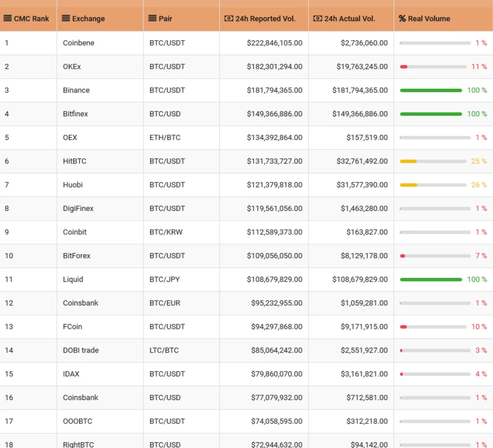Click actual volume $163,827.00
The width and height of the screenshot is (493, 448).
point(367,232)
